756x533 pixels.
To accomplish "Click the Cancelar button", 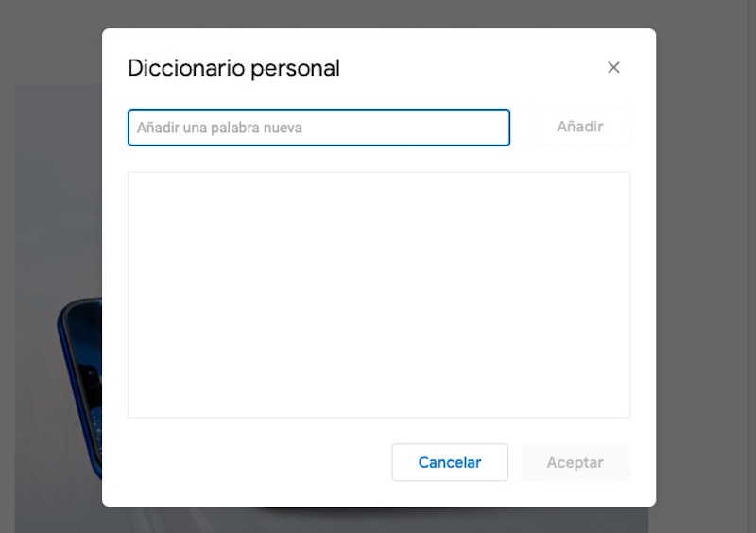I will point(450,463).
